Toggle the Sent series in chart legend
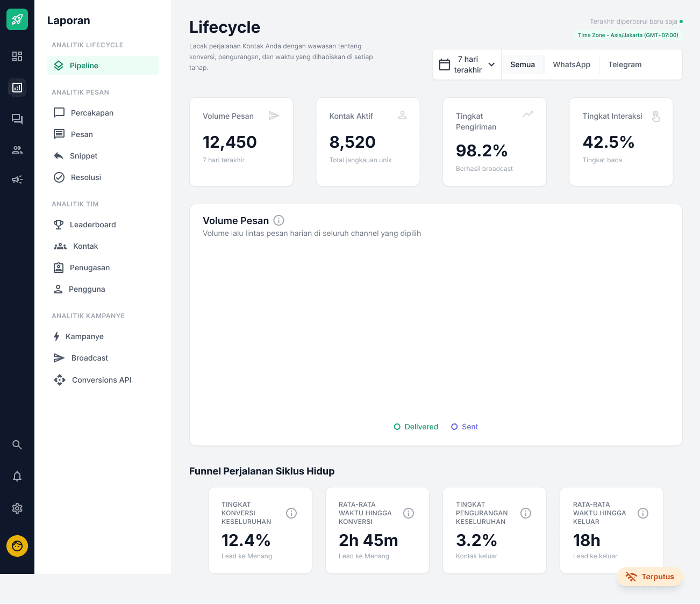The width and height of the screenshot is (700, 604). point(465,427)
